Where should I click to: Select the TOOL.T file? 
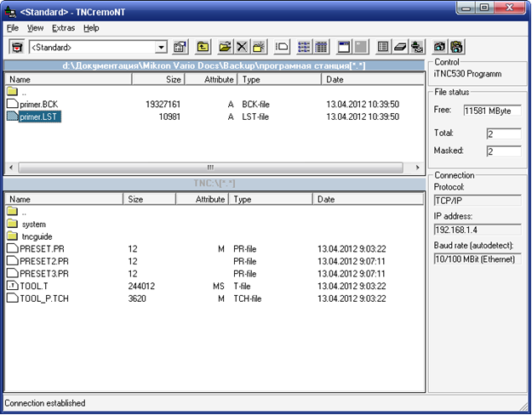point(34,287)
